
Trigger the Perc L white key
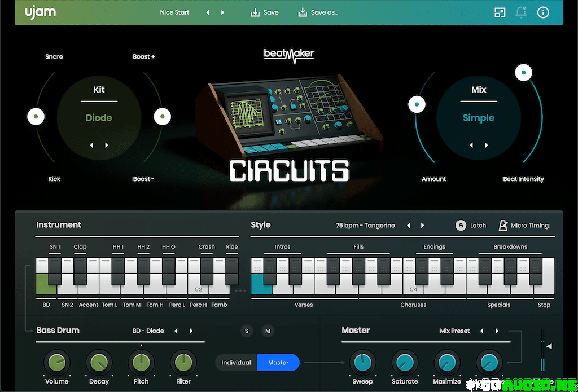pyautogui.click(x=177, y=289)
